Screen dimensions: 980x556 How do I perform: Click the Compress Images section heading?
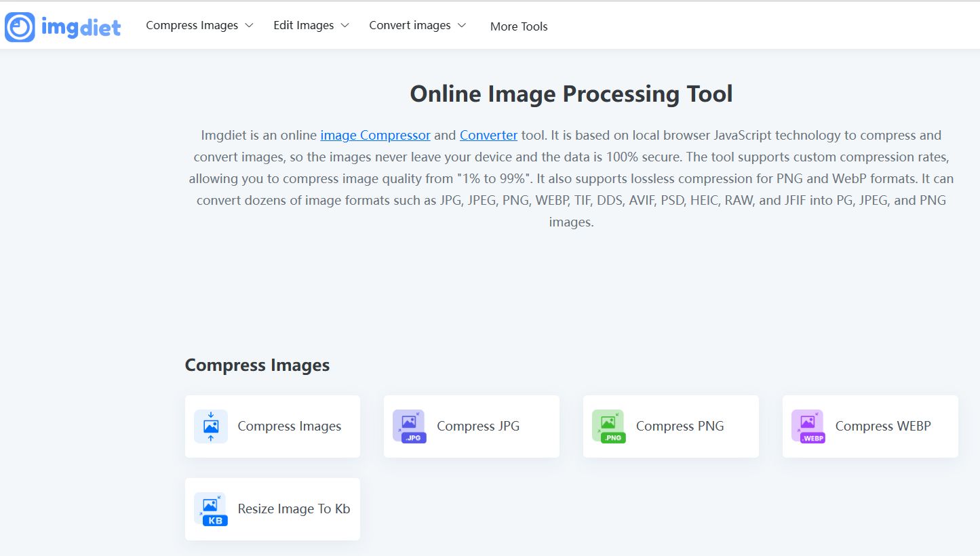(257, 365)
